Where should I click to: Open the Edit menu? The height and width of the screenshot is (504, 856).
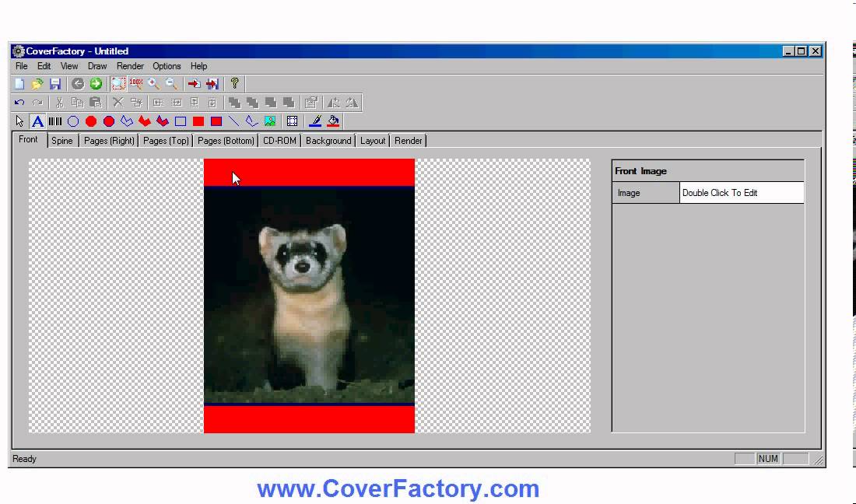pyautogui.click(x=44, y=66)
